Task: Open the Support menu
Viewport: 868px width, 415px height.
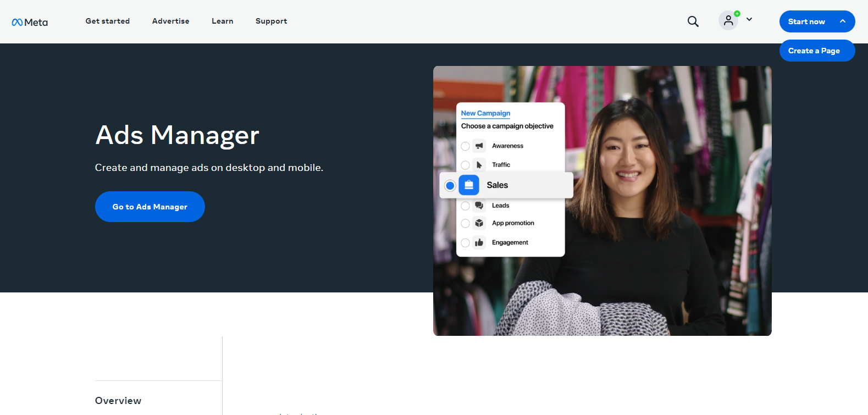Action: pyautogui.click(x=272, y=21)
